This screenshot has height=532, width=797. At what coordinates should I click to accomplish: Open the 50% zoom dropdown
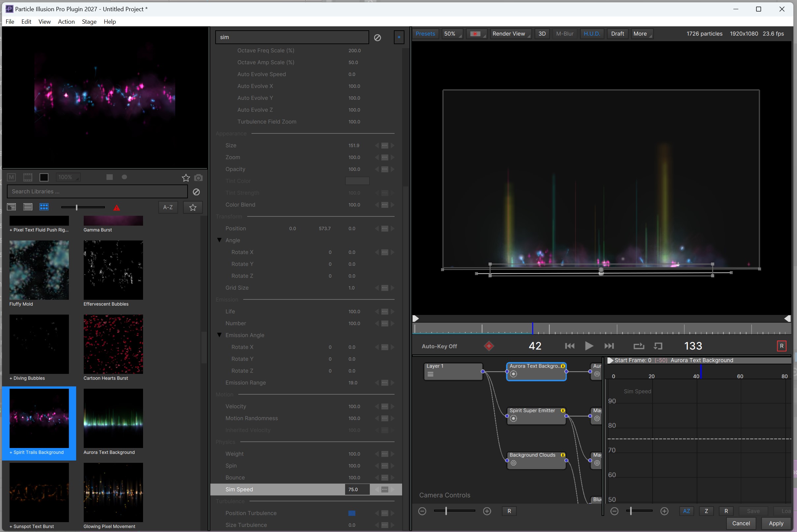point(452,34)
